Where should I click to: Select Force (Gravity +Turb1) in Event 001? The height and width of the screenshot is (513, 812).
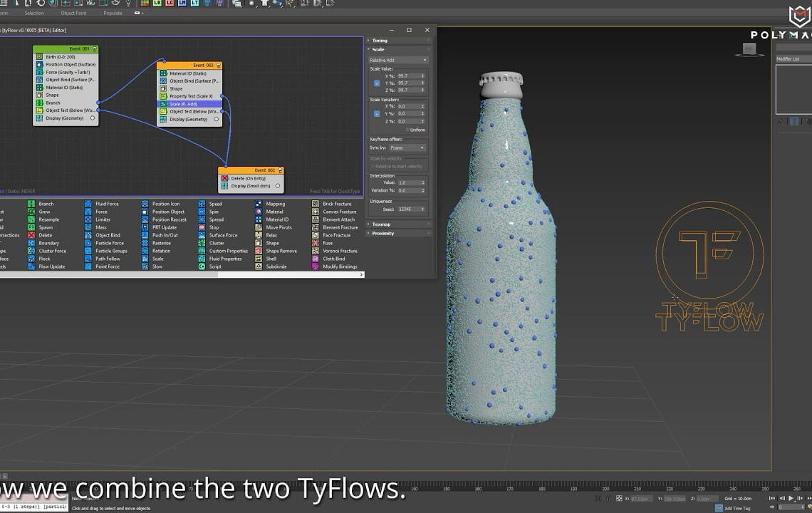coord(66,72)
